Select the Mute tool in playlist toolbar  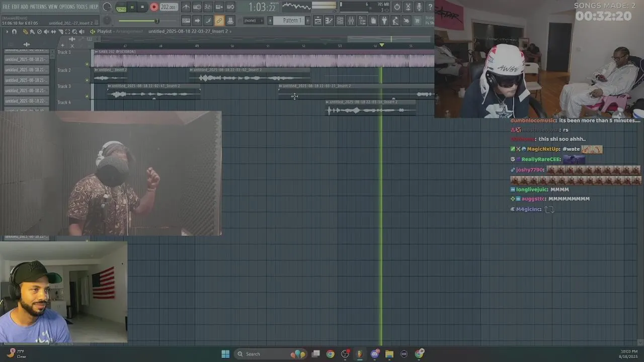[46, 31]
